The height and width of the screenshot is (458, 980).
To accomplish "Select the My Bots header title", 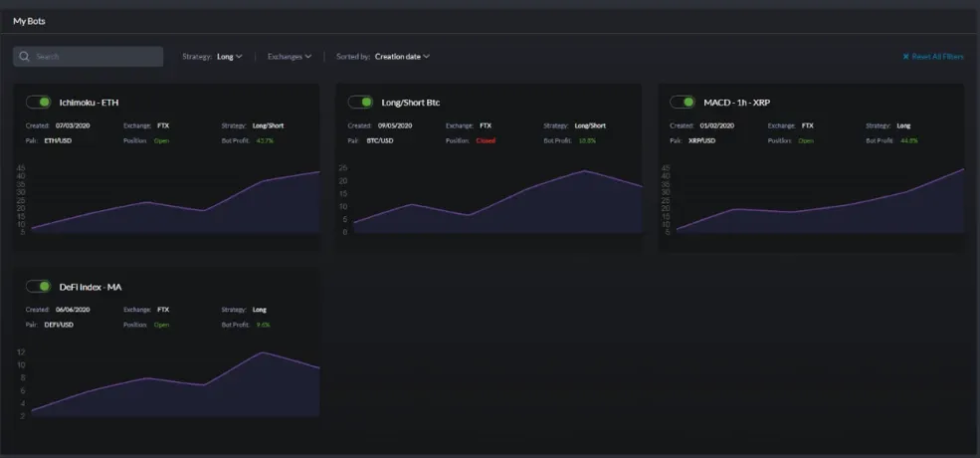I will point(30,21).
